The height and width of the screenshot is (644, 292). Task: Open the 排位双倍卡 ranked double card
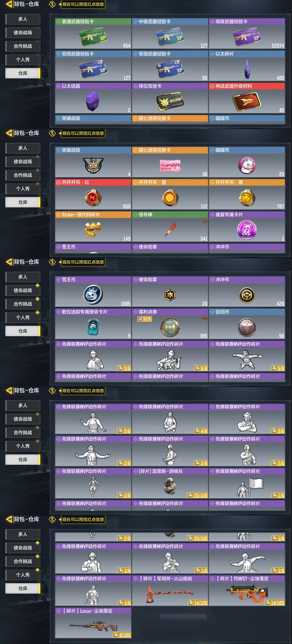pos(170,101)
